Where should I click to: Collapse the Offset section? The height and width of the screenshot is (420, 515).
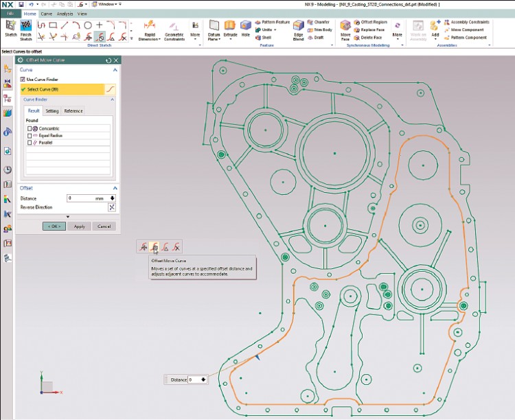[115, 187]
